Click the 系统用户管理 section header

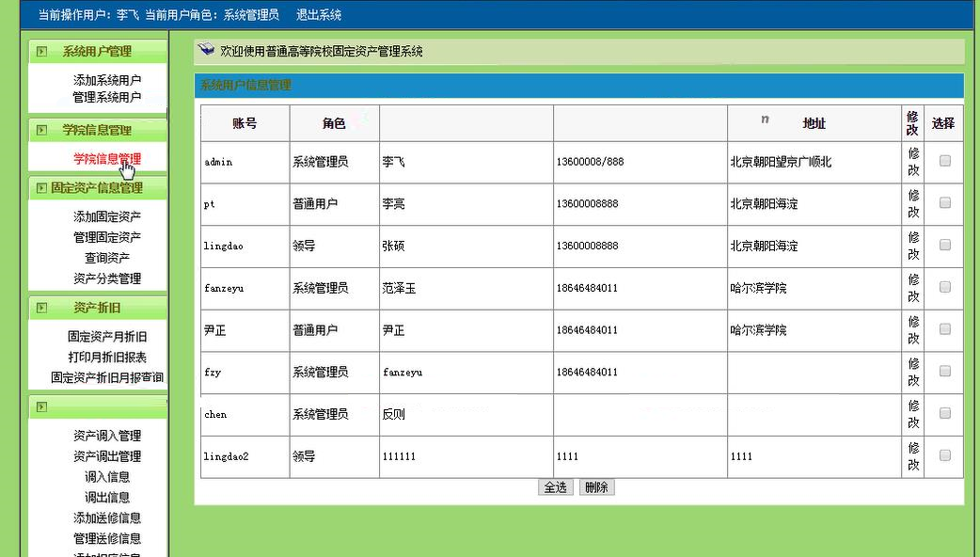click(x=98, y=51)
